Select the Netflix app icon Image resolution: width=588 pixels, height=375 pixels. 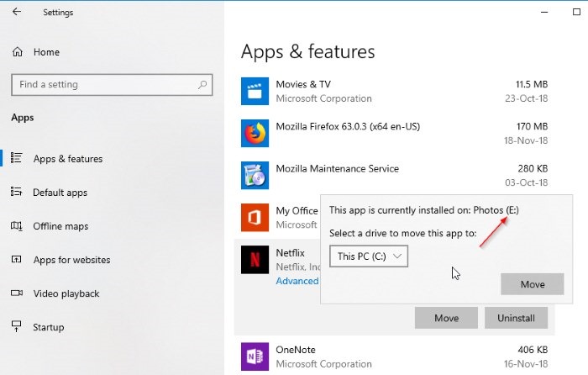[255, 259]
